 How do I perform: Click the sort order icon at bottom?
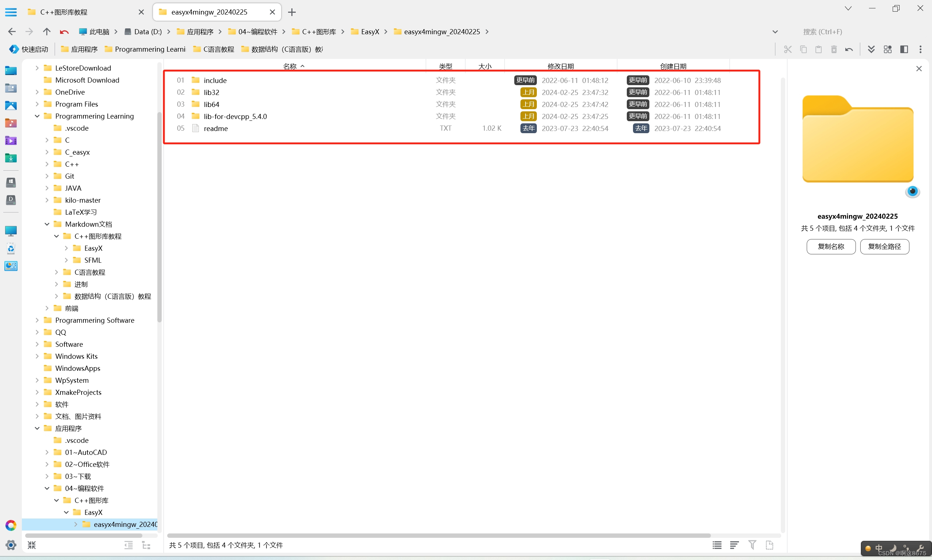pyautogui.click(x=734, y=545)
